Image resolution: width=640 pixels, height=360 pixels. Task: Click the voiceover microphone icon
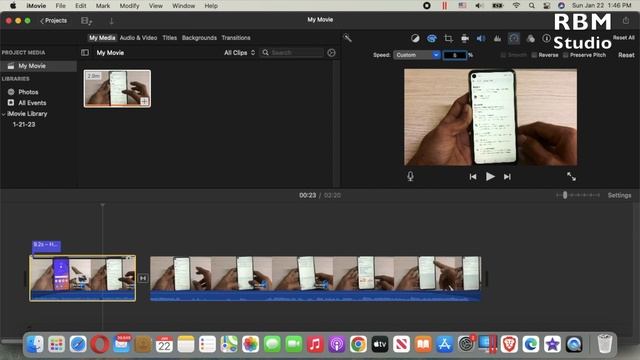click(x=410, y=176)
